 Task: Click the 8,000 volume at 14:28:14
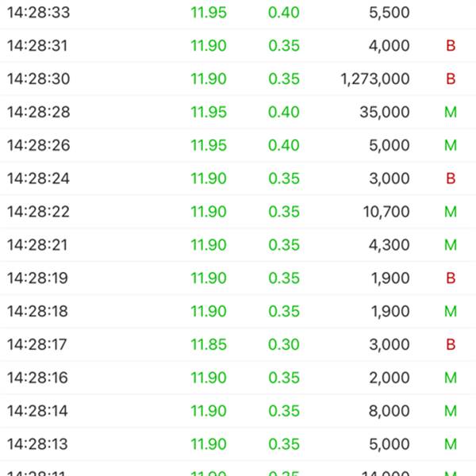tap(390, 411)
